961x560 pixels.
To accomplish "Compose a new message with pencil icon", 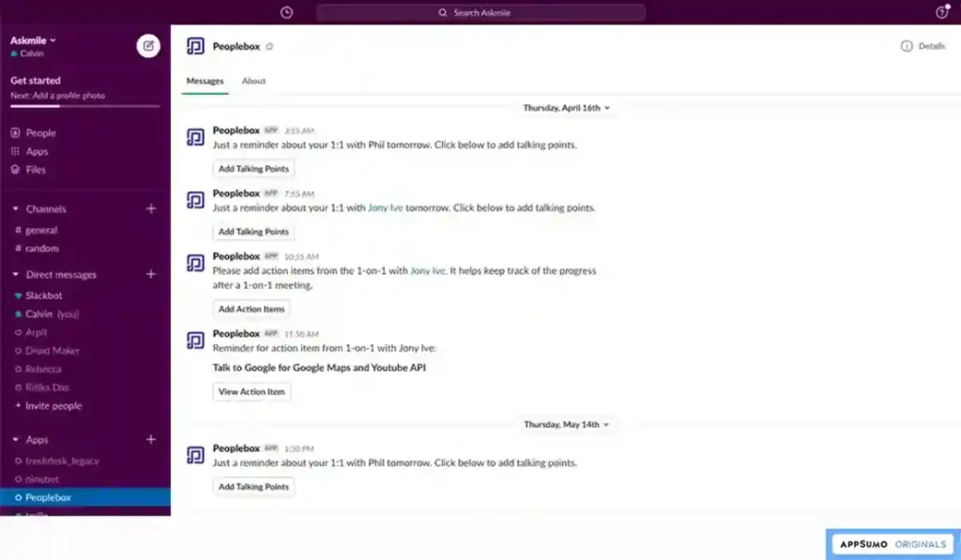I will 148,46.
